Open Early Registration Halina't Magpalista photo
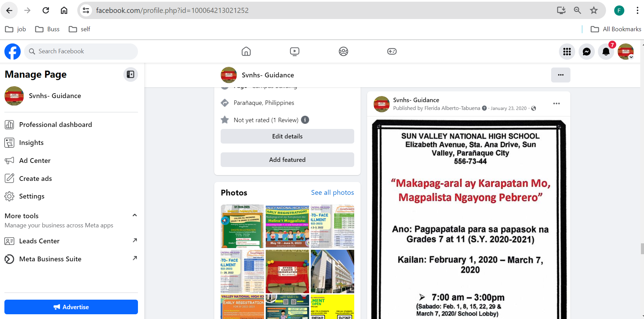 click(x=287, y=226)
